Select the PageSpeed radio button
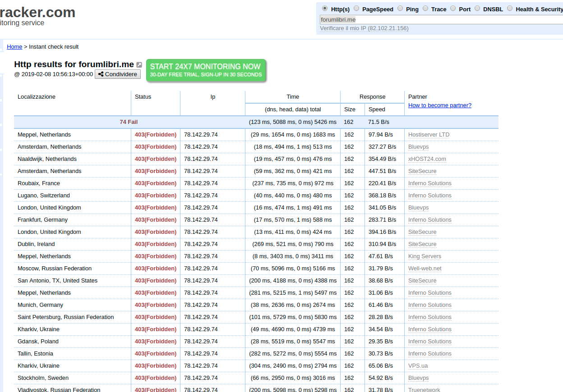The height and width of the screenshot is (392, 563). click(x=356, y=9)
